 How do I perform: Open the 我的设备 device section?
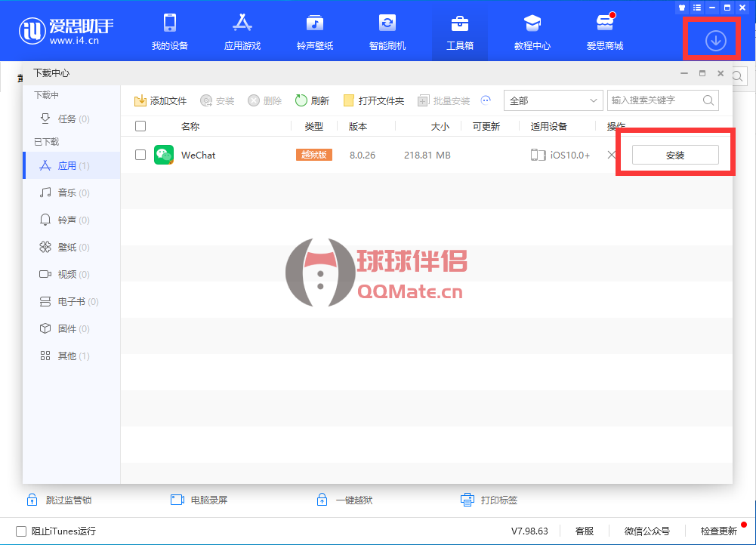click(169, 32)
